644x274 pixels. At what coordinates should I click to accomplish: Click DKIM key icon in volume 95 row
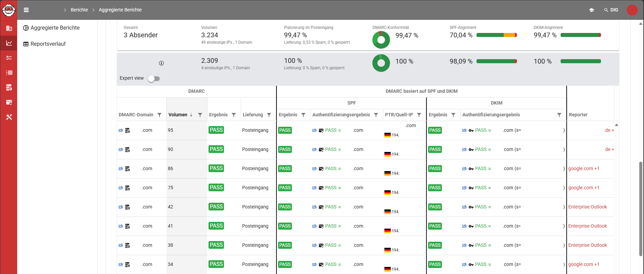[471, 130]
